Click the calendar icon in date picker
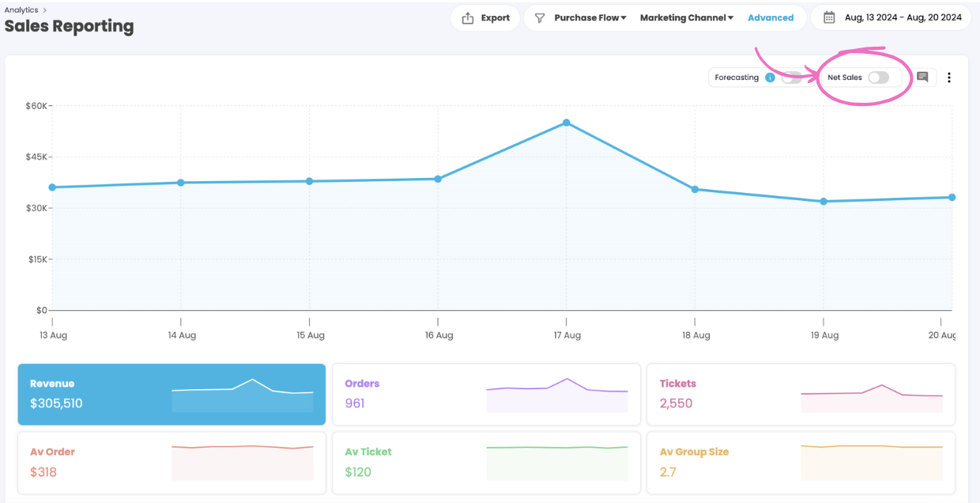This screenshot has height=503, width=980. click(x=829, y=17)
